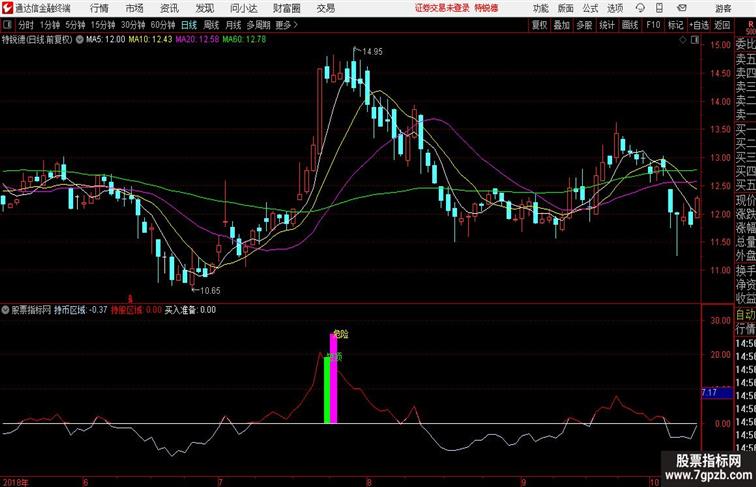
Task: Click the magenta 危险 signal bar
Action: point(334,379)
